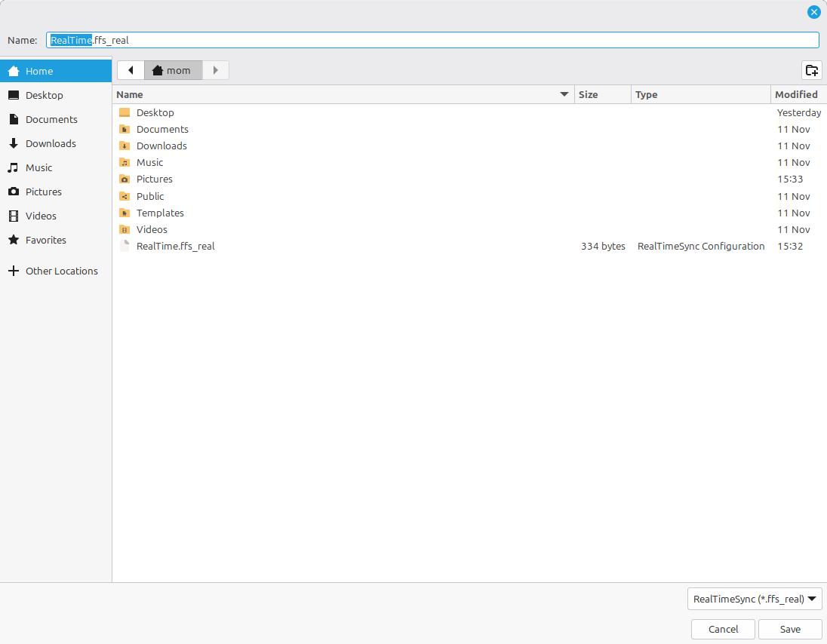Click the Public folder icon in the file list

pos(125,196)
